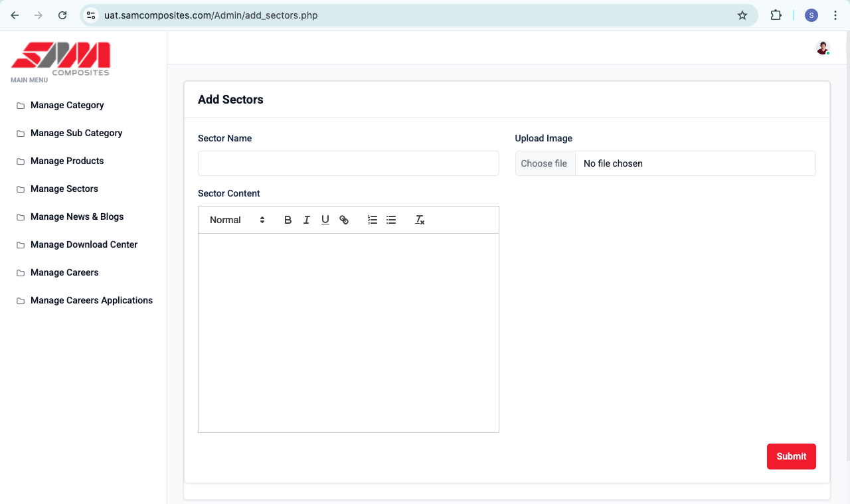This screenshot has height=504, width=850.
Task: Open browser extensions puzzle icon
Action: click(776, 15)
